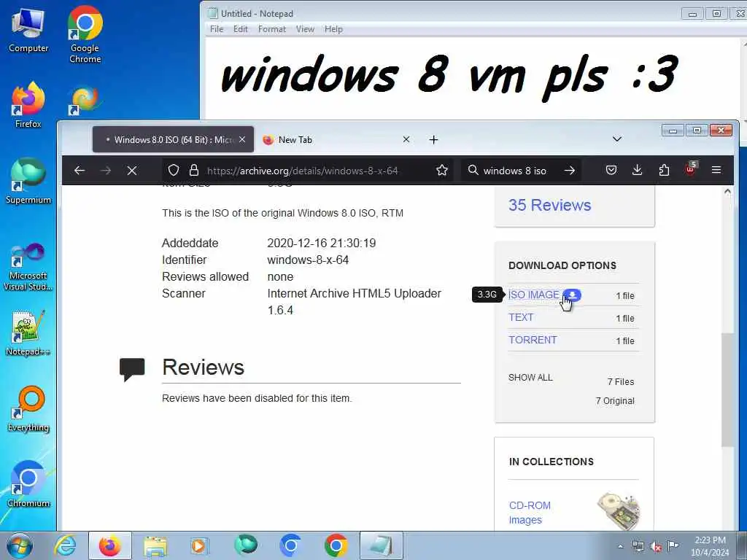Close the New Tab tab

click(x=406, y=139)
